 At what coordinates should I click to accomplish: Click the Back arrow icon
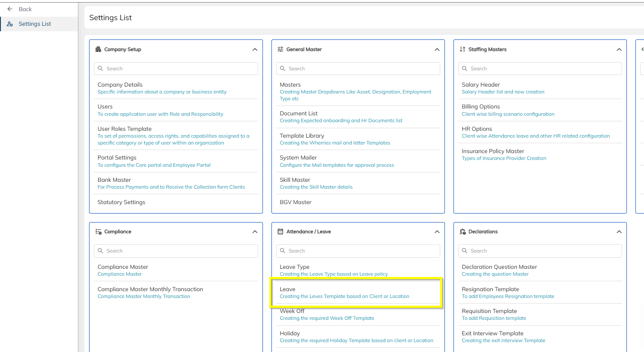tap(10, 9)
